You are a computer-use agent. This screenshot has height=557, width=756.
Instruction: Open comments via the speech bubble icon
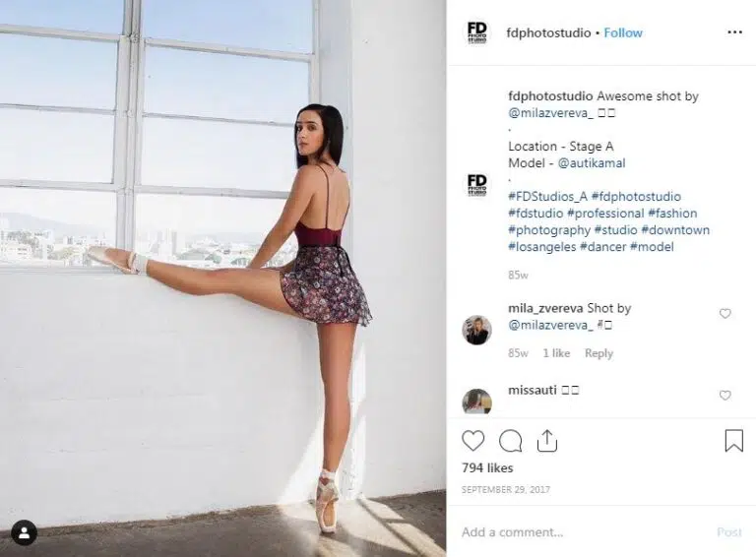point(510,441)
